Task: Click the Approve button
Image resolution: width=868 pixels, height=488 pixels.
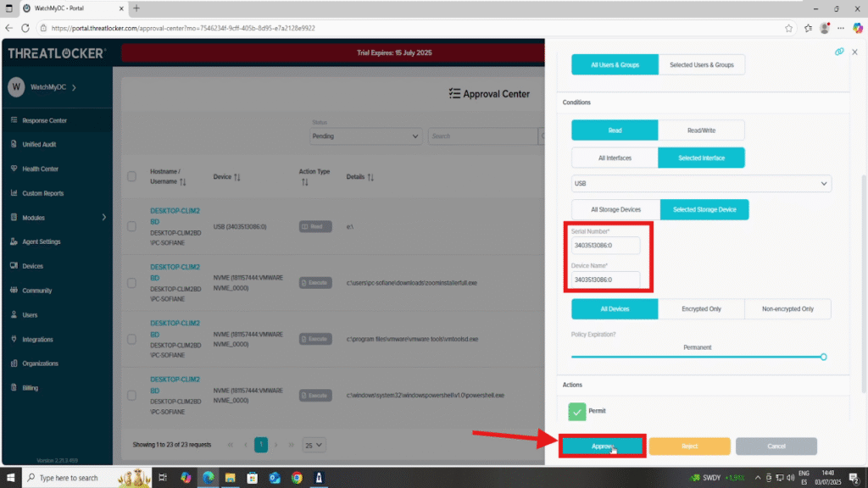Action: [x=603, y=446]
